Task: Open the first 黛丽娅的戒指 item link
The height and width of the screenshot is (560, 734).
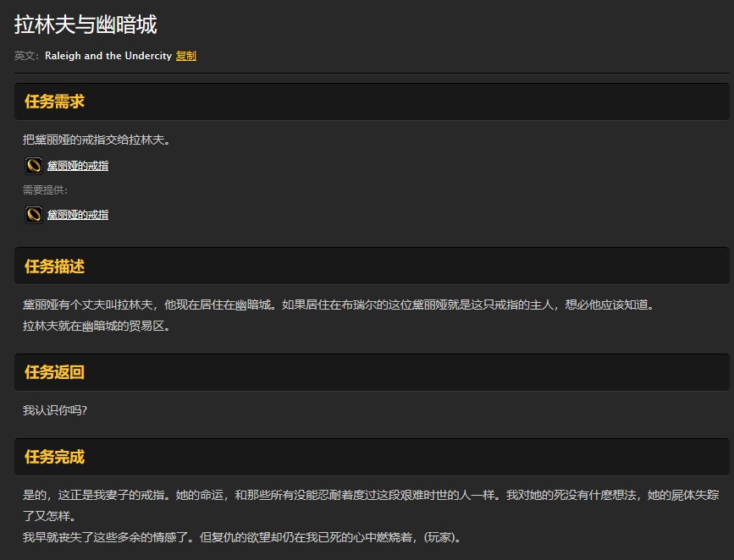Action: pos(78,165)
